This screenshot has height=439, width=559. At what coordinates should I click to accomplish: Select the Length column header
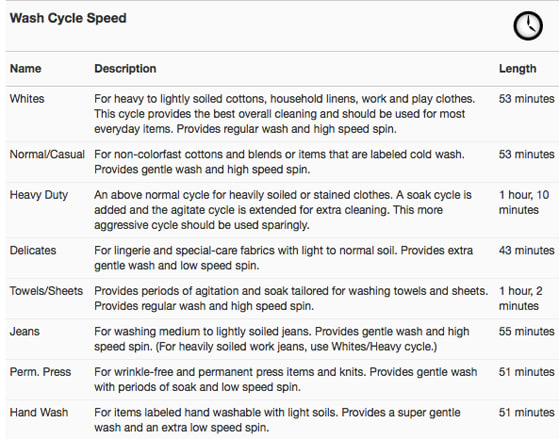tap(517, 68)
